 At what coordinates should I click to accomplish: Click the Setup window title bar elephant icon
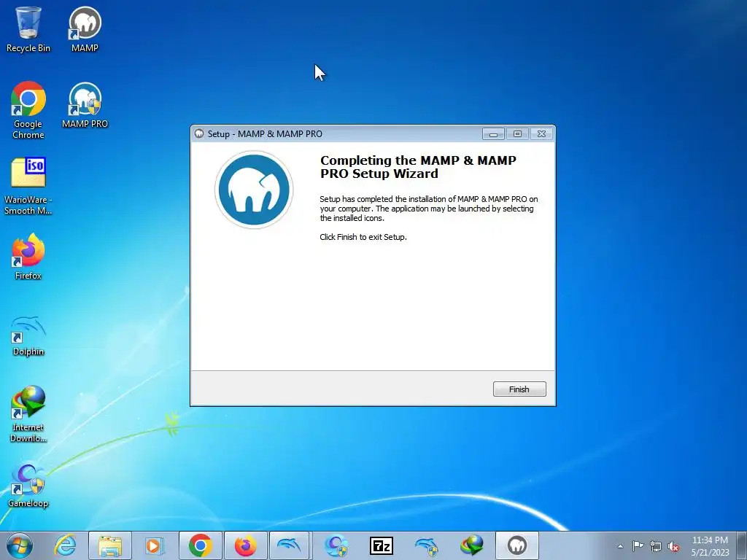tap(199, 134)
